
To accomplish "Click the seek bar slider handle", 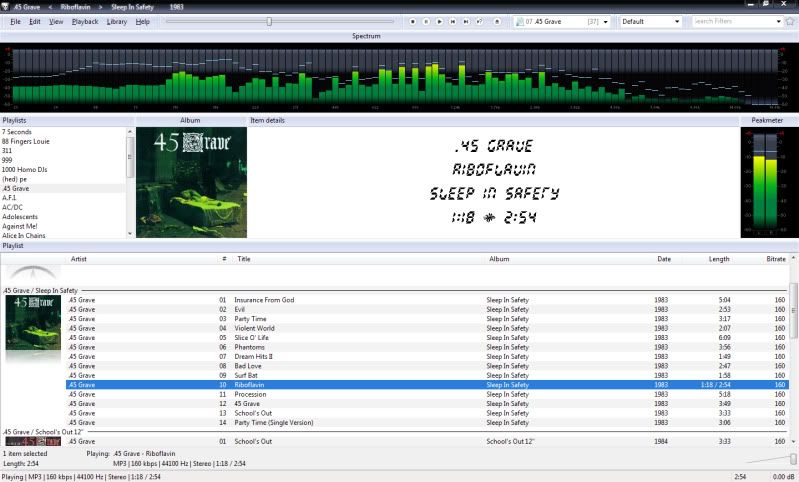I will pyautogui.click(x=270, y=21).
